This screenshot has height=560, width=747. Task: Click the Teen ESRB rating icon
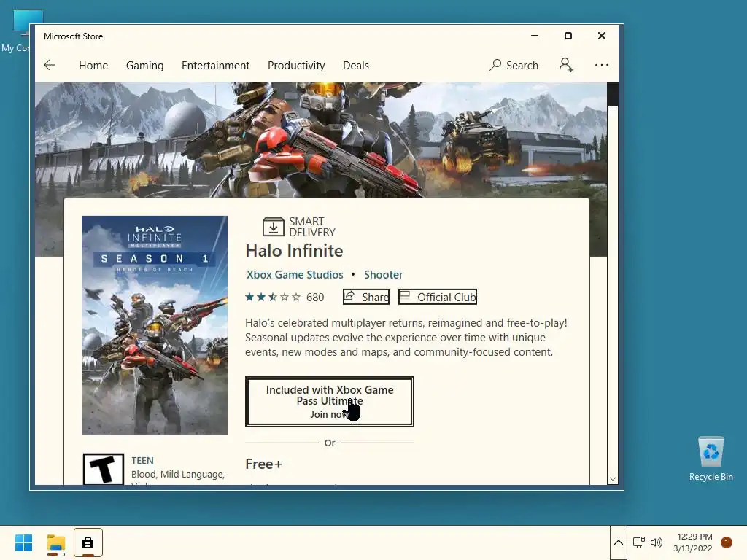coord(104,469)
